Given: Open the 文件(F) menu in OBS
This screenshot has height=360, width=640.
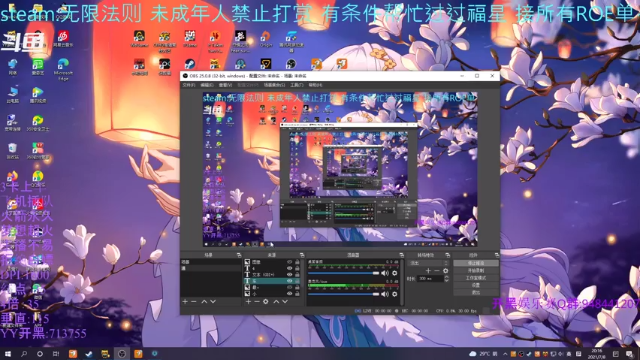Looking at the screenshot, I should tap(188, 85).
